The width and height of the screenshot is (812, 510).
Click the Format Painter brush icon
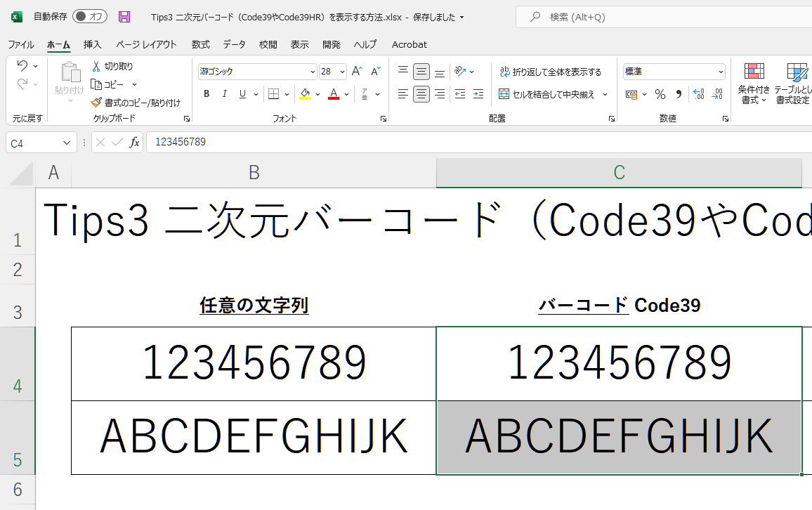click(x=96, y=103)
